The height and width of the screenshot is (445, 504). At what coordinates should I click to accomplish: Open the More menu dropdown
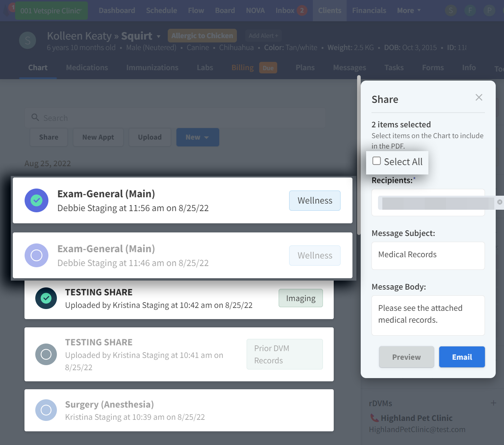pyautogui.click(x=409, y=10)
